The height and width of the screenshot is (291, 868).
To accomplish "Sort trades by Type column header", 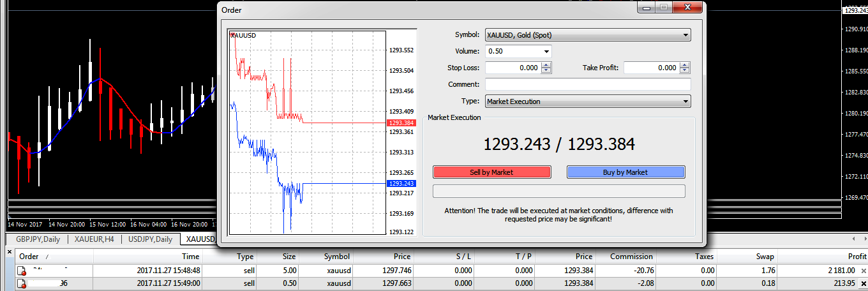I will [x=230, y=257].
